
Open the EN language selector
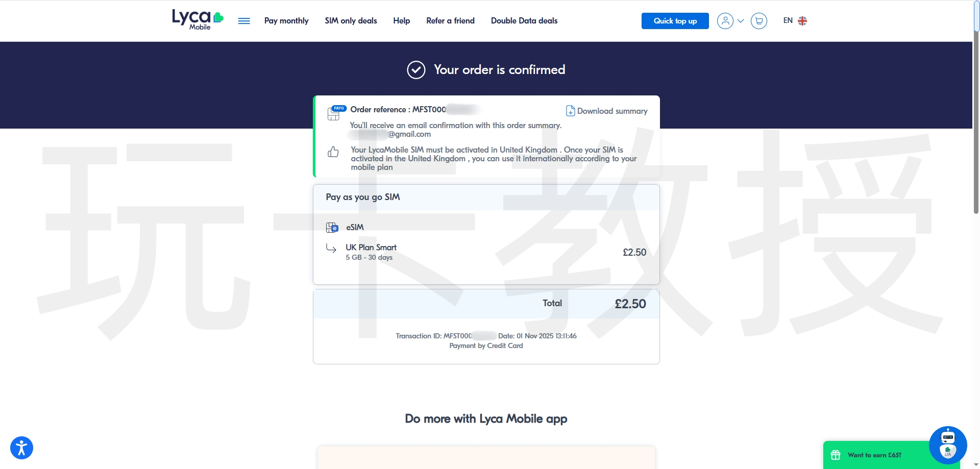pyautogui.click(x=788, y=20)
